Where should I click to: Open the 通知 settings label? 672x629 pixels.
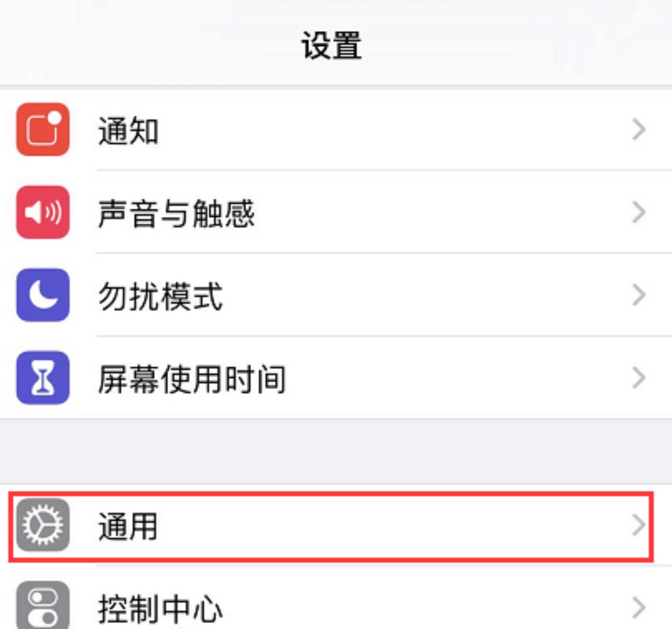(128, 131)
